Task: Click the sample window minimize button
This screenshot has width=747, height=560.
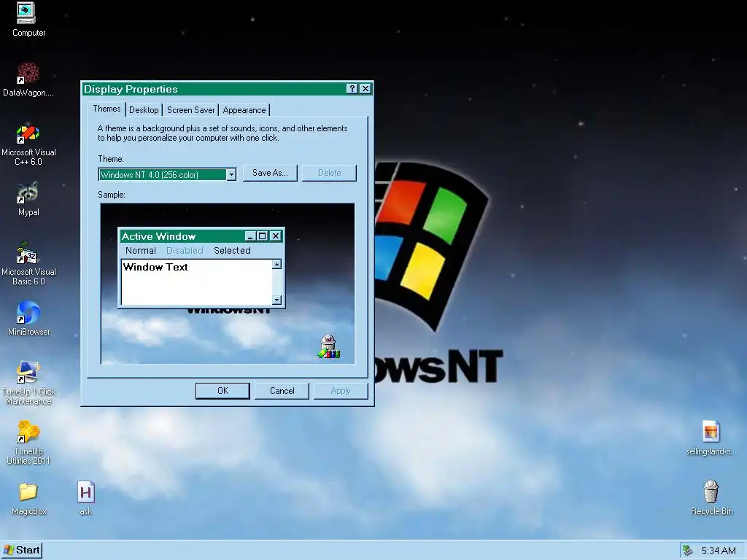Action: (x=251, y=236)
